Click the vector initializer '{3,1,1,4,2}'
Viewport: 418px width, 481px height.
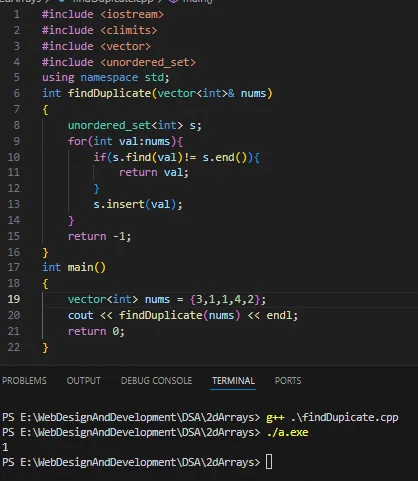click(225, 299)
